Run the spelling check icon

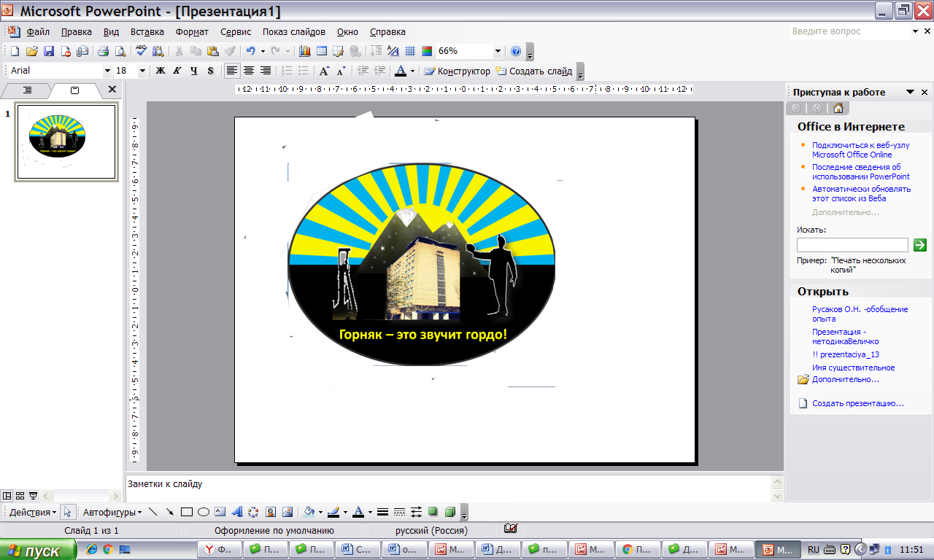pyautogui.click(x=141, y=51)
